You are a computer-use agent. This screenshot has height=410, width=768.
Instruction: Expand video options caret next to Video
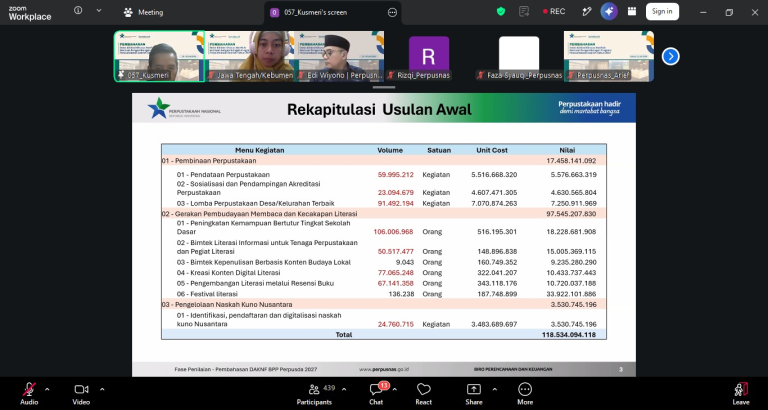click(x=102, y=389)
